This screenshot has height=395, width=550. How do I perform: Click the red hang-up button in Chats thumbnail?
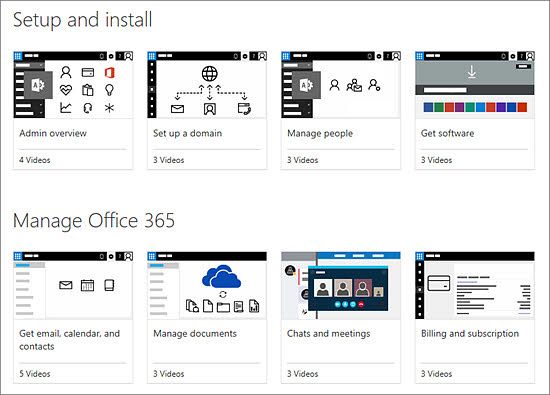[x=361, y=305]
